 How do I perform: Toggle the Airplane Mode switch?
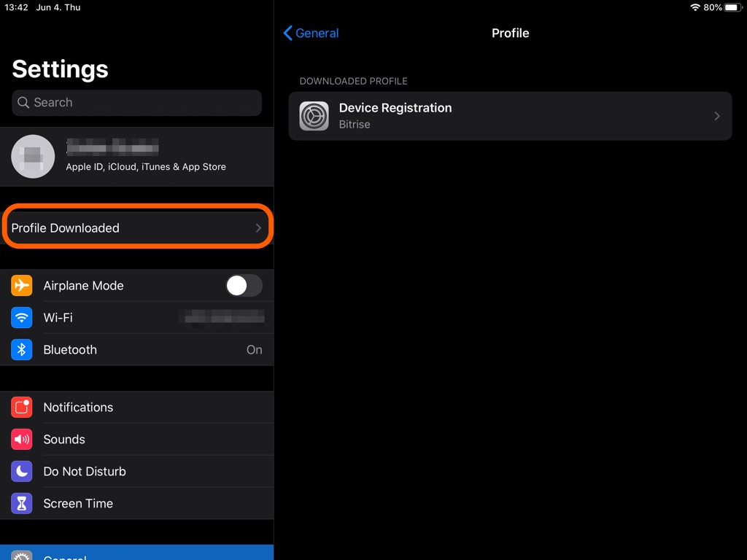(244, 286)
